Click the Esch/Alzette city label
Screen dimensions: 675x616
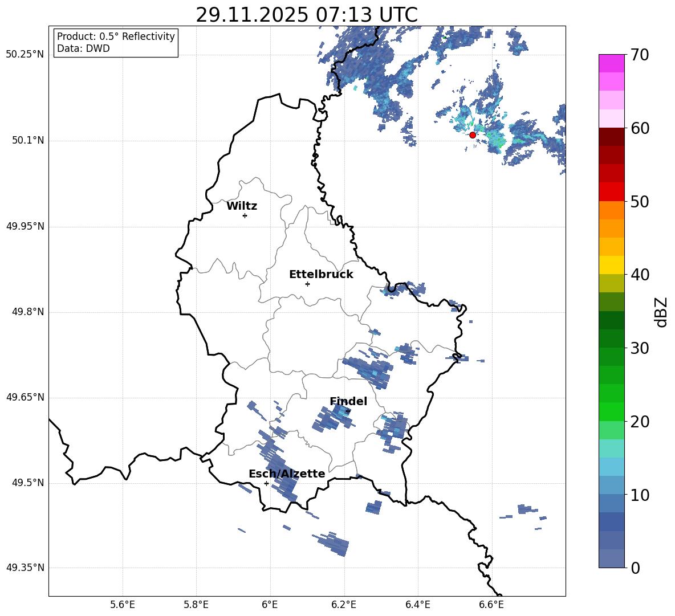(287, 474)
